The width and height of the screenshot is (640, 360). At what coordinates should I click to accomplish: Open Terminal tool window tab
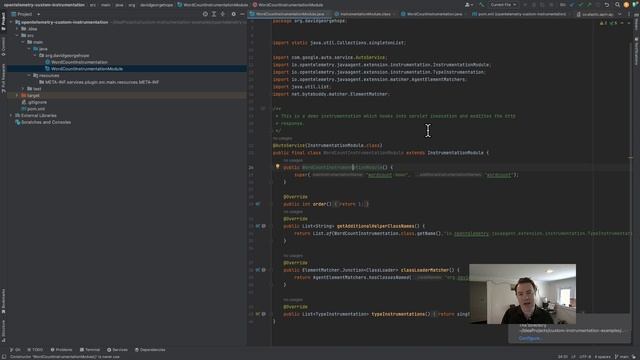point(90,350)
